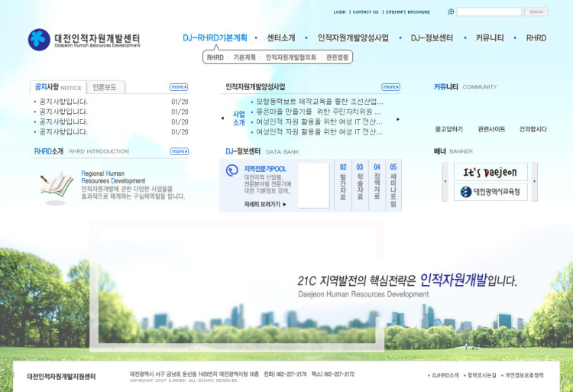Click right arrow in banner carousel
Screen dimensions: 573x392
click(x=535, y=182)
